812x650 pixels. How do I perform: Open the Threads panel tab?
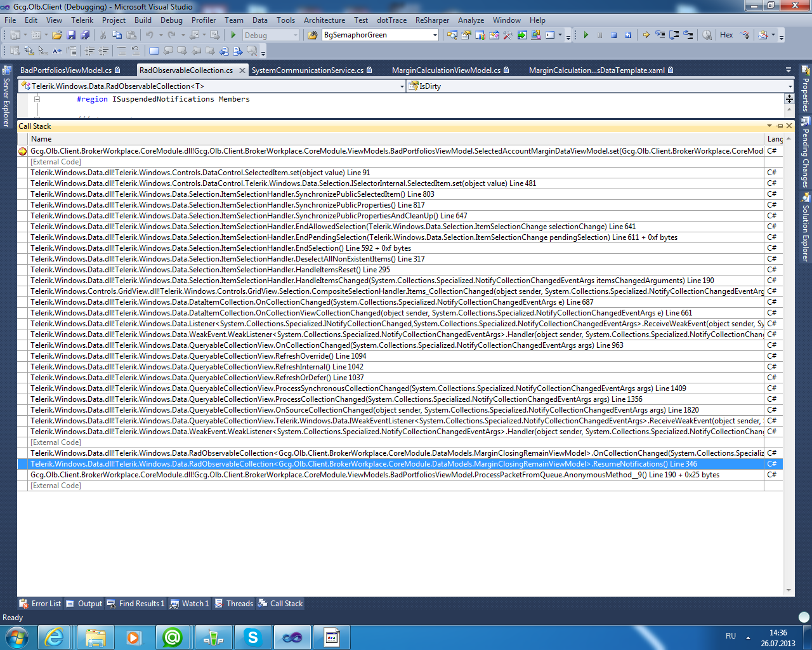point(233,604)
